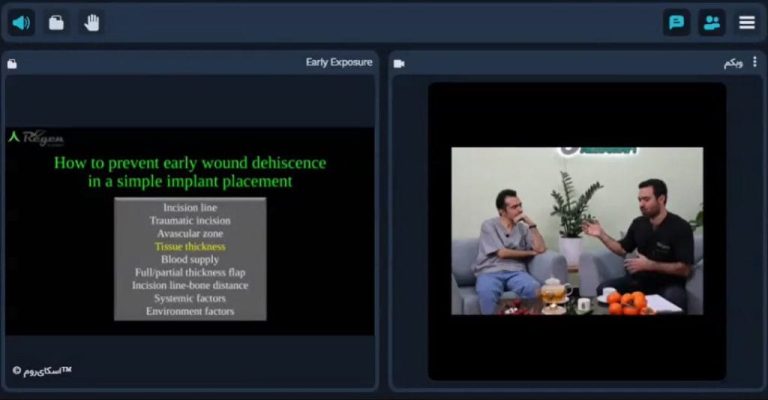768x400 pixels.
Task: Open the hamburger main menu
Action: (747, 22)
